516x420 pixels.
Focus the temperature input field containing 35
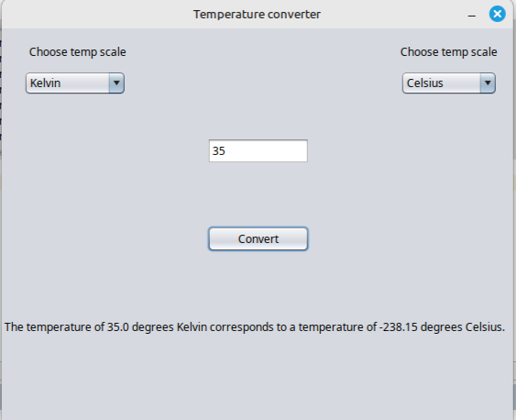pos(258,150)
